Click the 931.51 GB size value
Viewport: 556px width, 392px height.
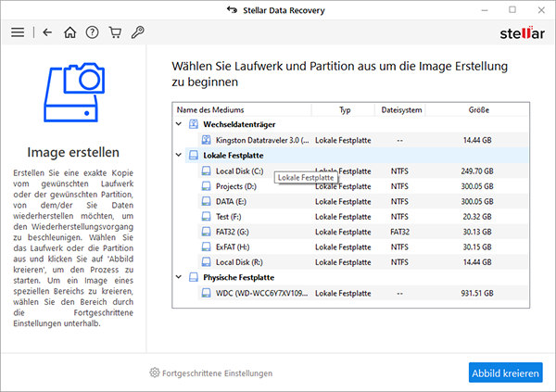[x=477, y=294]
